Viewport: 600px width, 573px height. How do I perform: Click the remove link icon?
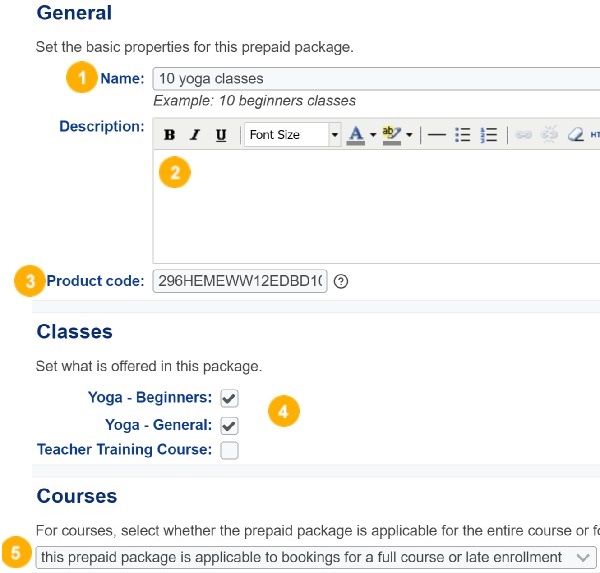pos(549,134)
